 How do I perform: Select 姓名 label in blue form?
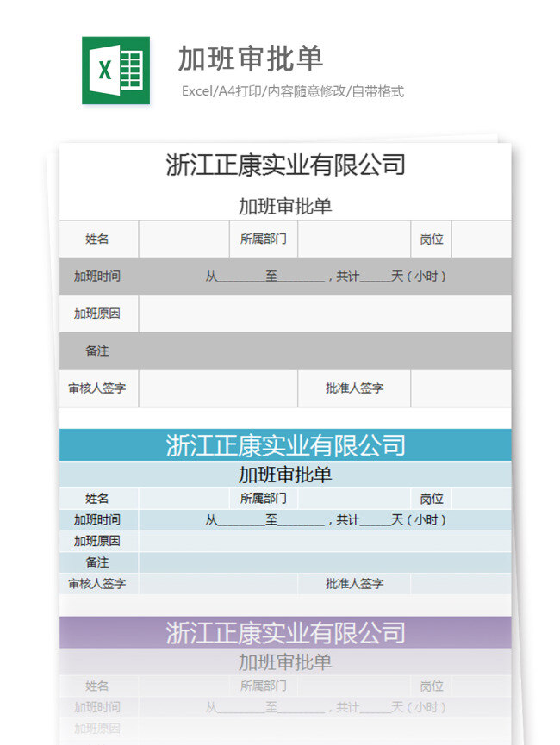[97, 499]
